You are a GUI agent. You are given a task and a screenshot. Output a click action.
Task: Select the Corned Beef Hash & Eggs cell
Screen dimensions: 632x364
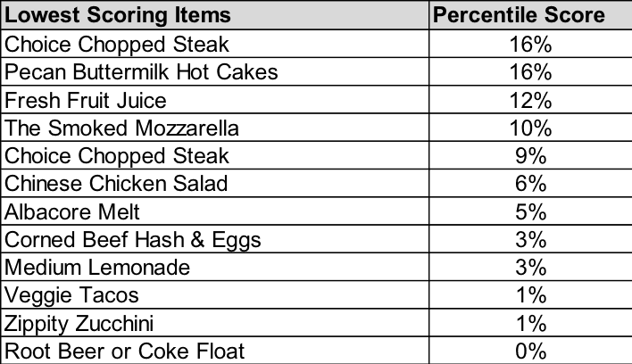pos(214,240)
